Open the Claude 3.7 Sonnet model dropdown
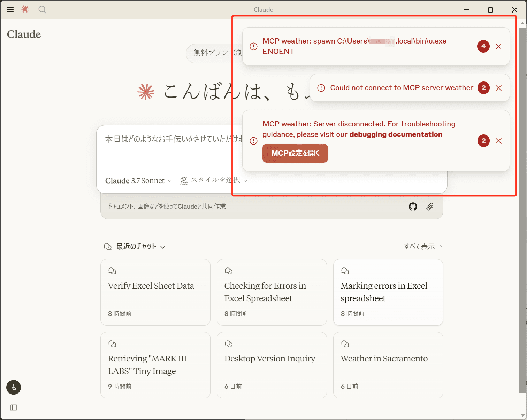This screenshot has height=420, width=527. (x=138, y=180)
